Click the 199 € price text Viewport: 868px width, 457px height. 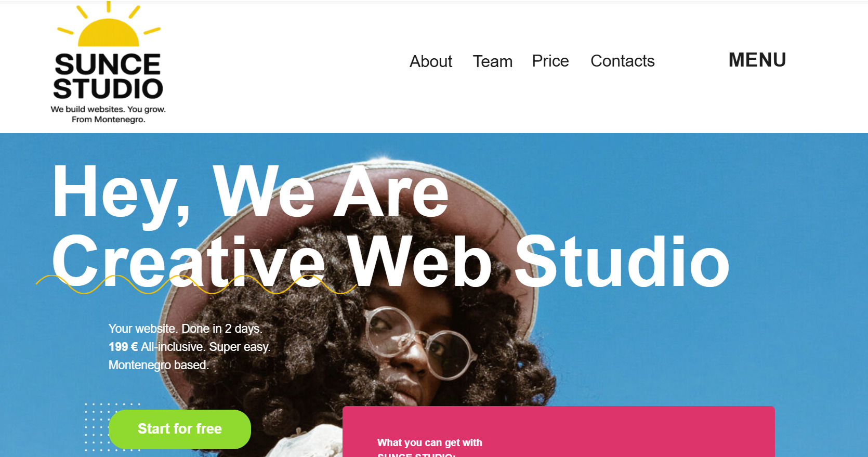[123, 347]
